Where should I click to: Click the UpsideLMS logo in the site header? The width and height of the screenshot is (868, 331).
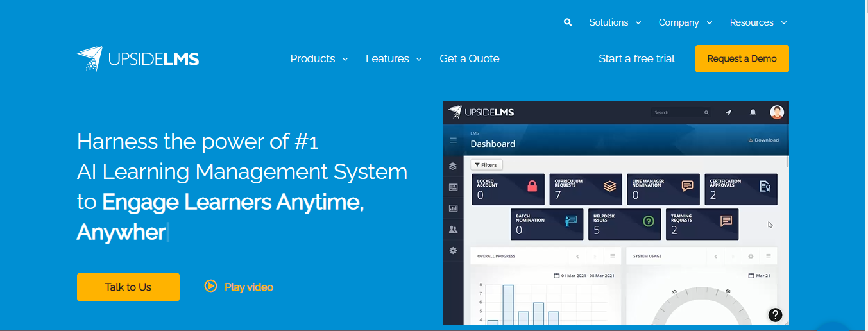coord(138,59)
